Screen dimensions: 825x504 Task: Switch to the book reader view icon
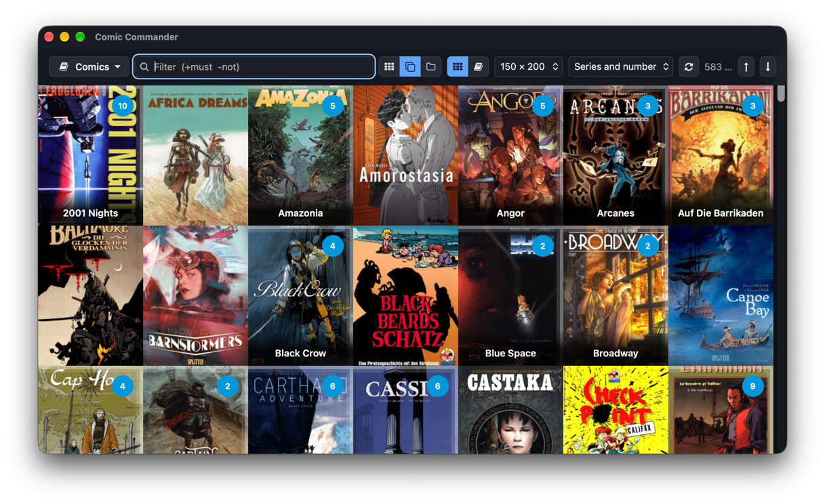point(479,66)
